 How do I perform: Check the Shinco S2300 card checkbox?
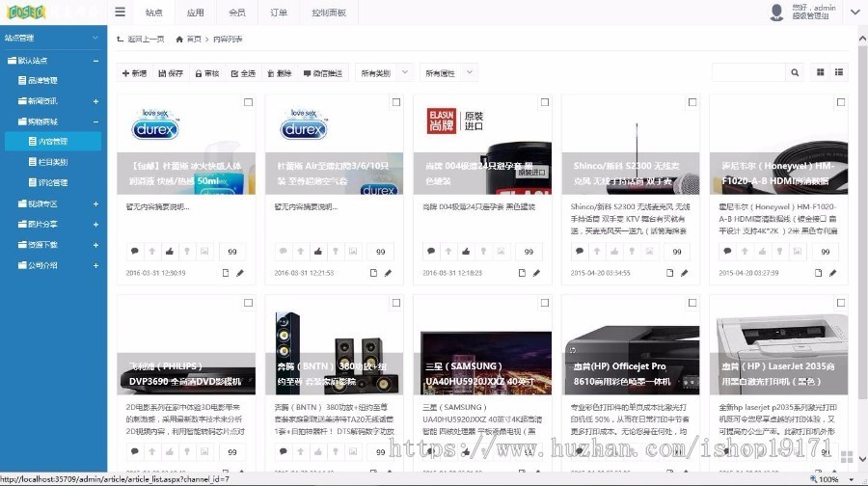point(692,102)
